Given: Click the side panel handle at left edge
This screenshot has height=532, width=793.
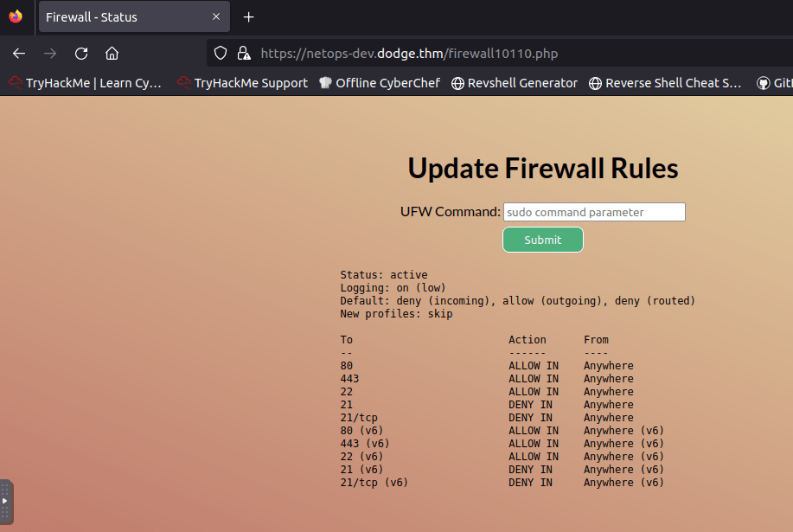Looking at the screenshot, I should pos(5,500).
